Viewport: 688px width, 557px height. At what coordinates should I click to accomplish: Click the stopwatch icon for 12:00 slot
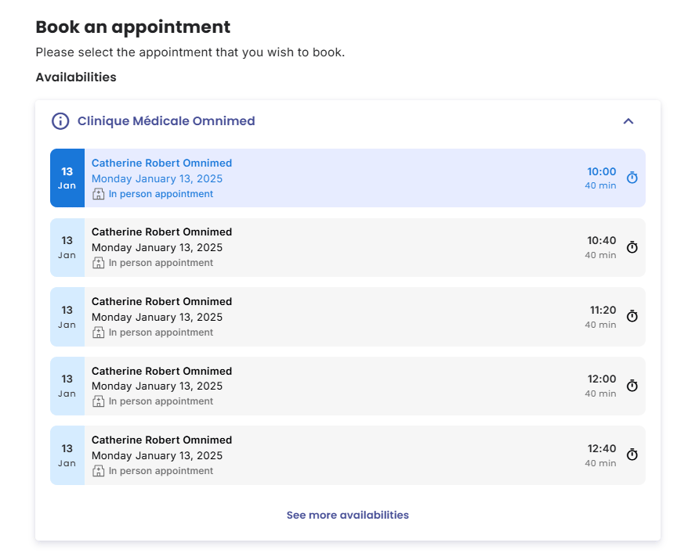point(632,386)
